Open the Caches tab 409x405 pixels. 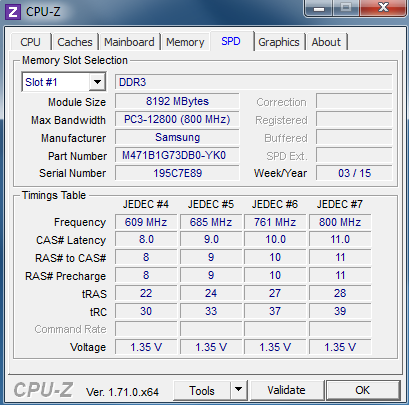point(75,42)
